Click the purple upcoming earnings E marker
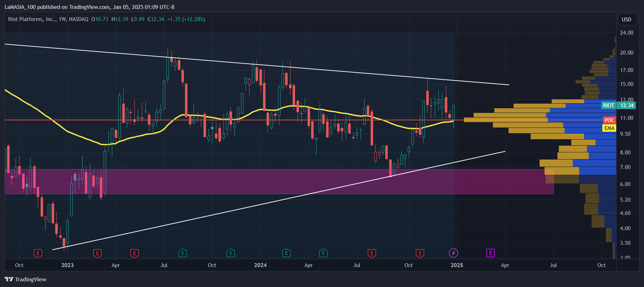Image resolution: width=644 pixels, height=287 pixels. [x=490, y=253]
